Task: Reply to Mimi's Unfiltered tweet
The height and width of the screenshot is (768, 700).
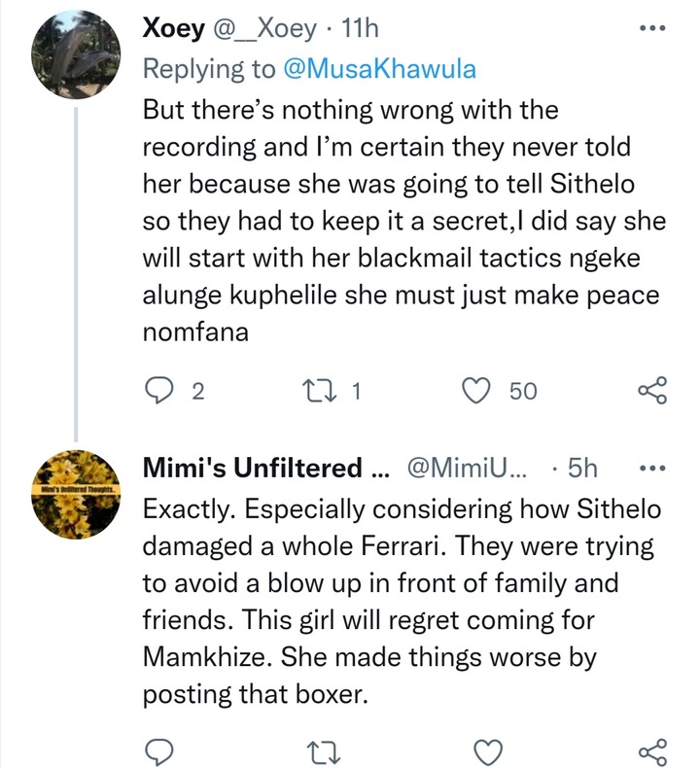Action: pyautogui.click(x=159, y=751)
